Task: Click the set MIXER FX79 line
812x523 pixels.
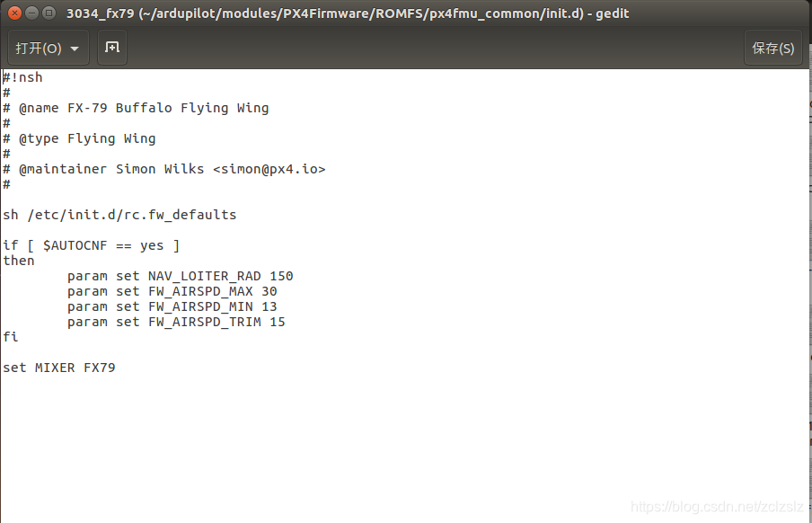Action: (x=59, y=368)
